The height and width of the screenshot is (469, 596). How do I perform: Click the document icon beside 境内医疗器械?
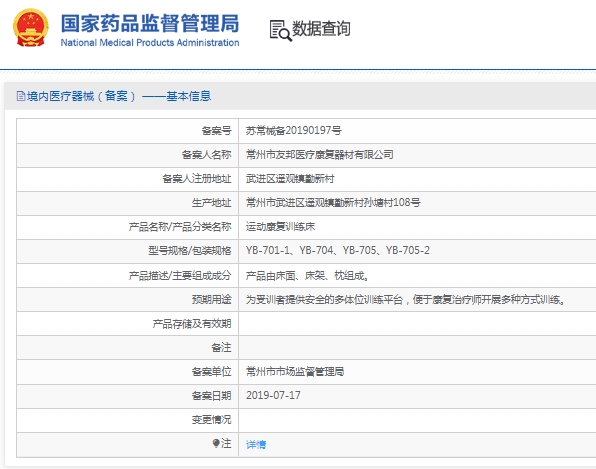[21, 96]
